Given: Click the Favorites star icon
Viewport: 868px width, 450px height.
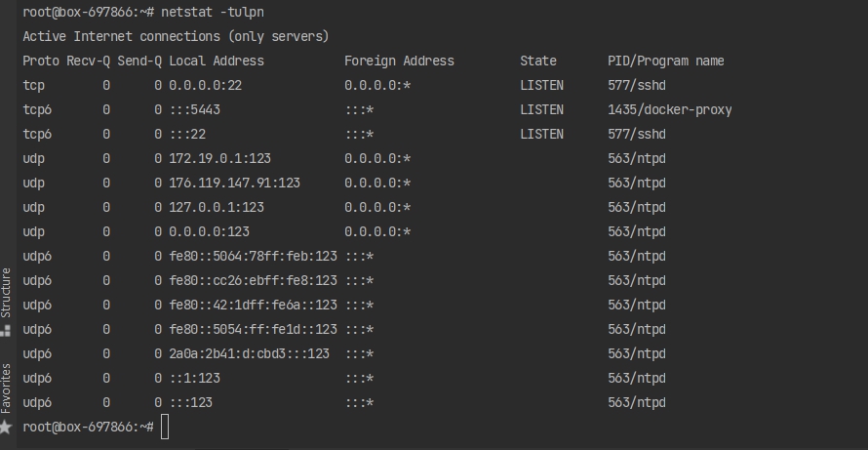Looking at the screenshot, I should 6,427.
